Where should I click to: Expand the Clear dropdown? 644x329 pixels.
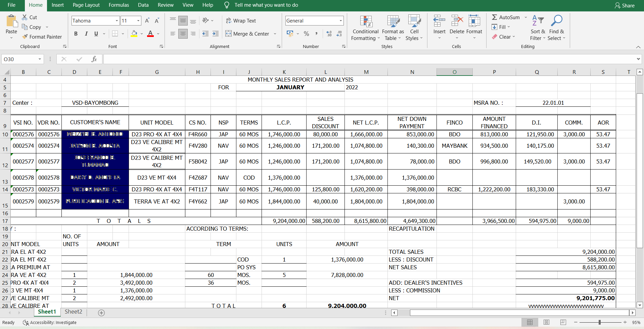click(x=514, y=37)
